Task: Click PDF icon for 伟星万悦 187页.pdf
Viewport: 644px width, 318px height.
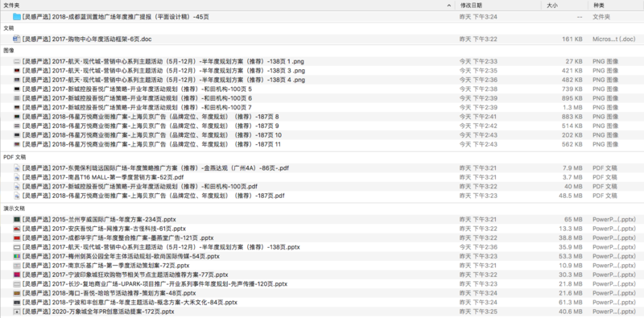Action: pyautogui.click(x=17, y=196)
